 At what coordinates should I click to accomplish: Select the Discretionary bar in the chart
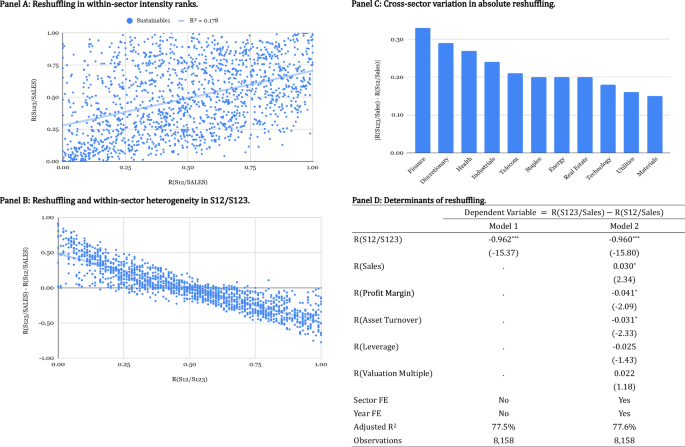(446, 99)
